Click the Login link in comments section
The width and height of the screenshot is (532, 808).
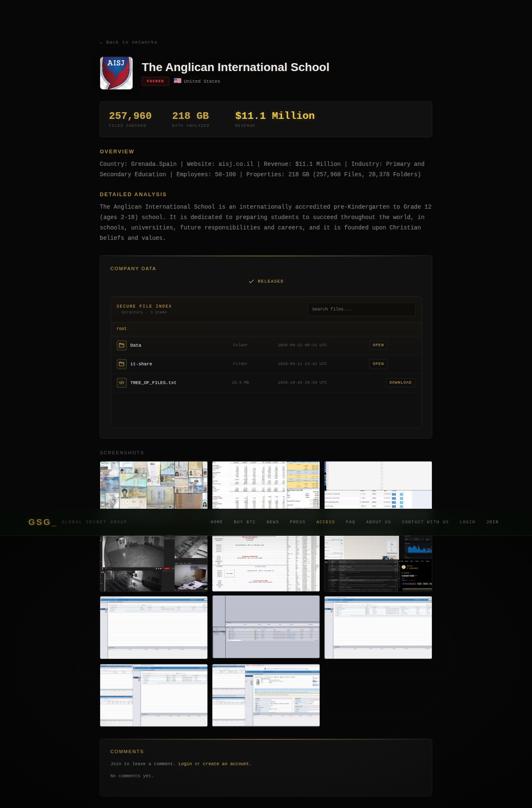(185, 764)
